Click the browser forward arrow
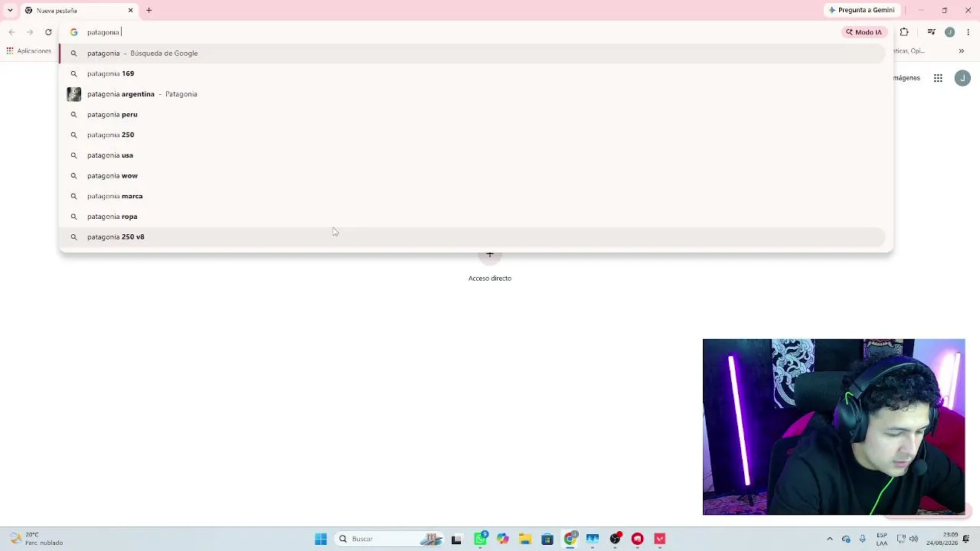980x551 pixels. (x=30, y=32)
